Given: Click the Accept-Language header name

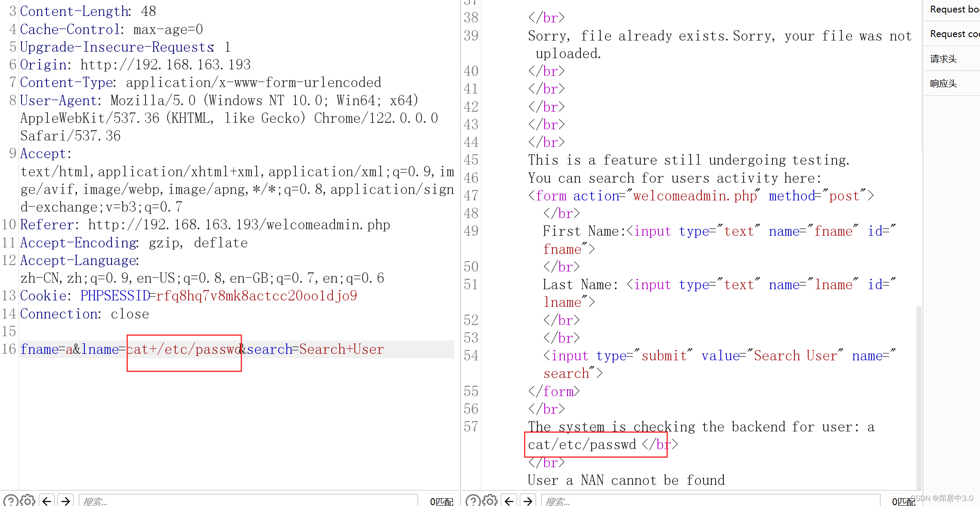Looking at the screenshot, I should click(x=78, y=260).
